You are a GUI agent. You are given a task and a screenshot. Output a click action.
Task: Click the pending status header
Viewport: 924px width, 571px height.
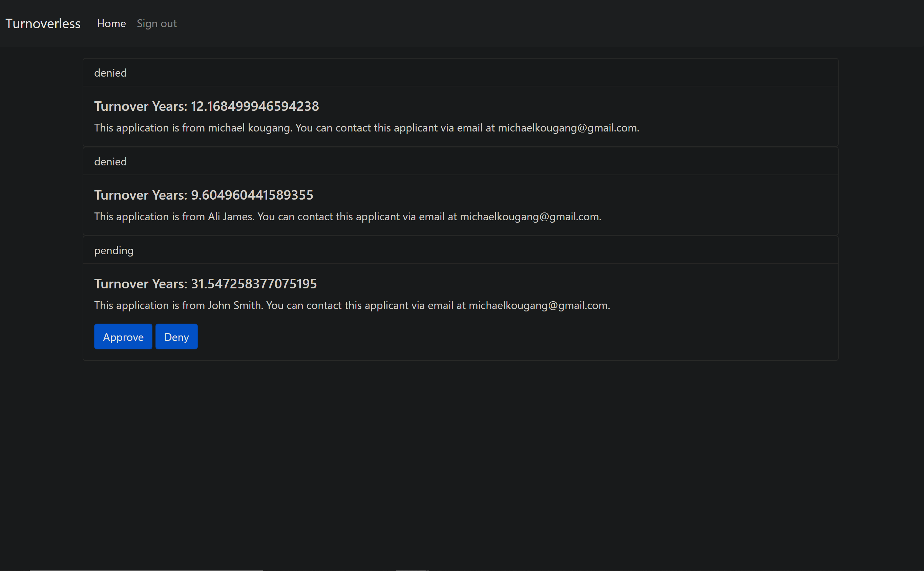tap(113, 250)
